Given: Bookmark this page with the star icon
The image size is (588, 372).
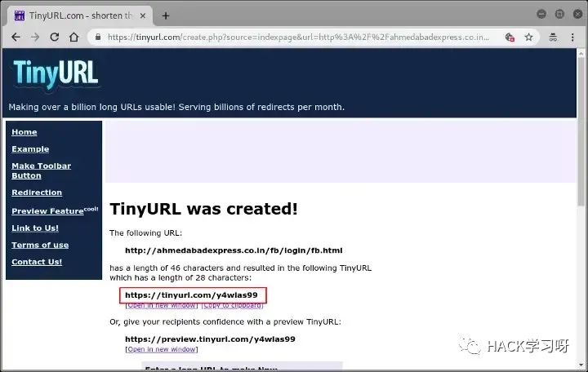Looking at the screenshot, I should coord(528,37).
